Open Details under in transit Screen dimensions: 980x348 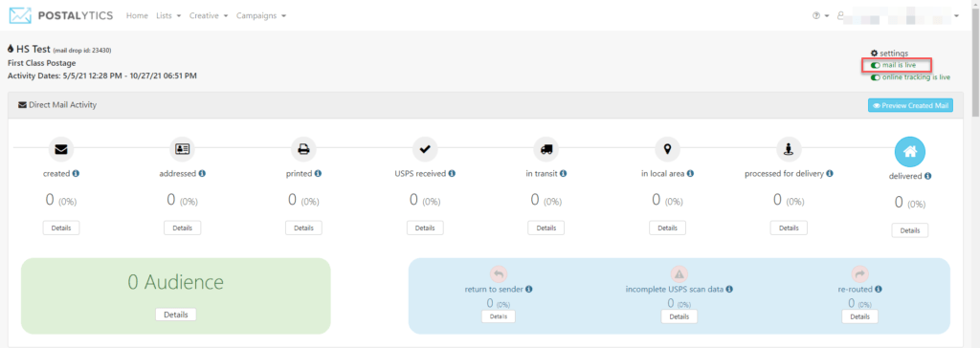pos(546,228)
